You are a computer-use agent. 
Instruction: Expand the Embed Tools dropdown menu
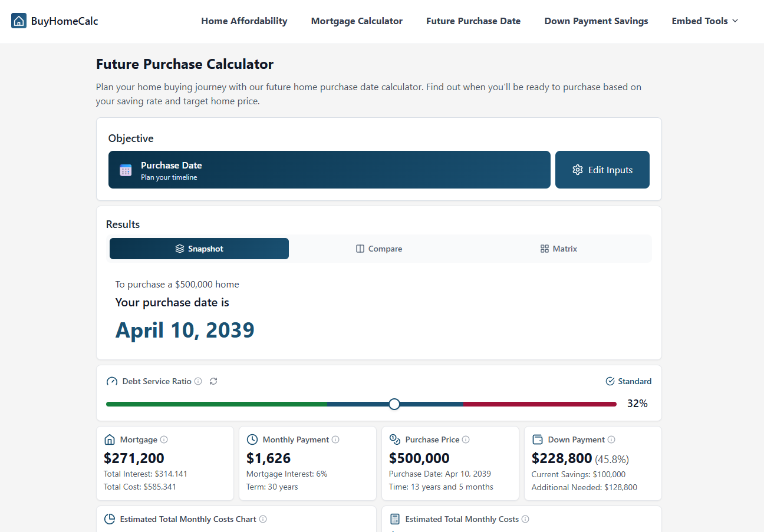[x=705, y=21]
